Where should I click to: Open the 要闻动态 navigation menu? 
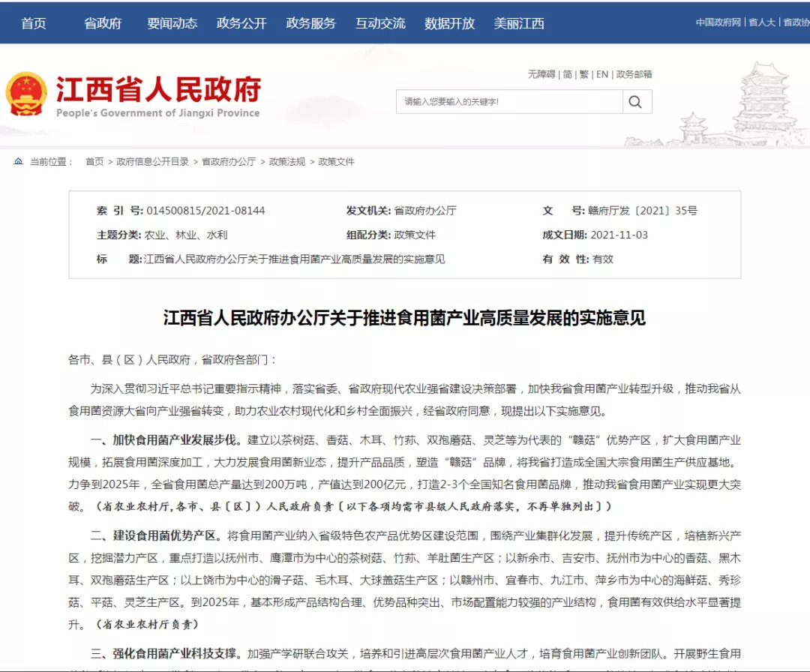(x=172, y=23)
